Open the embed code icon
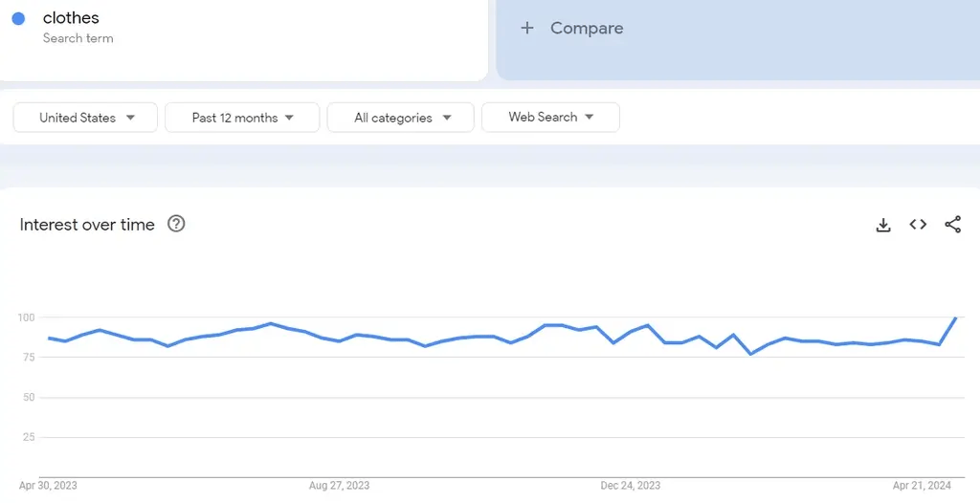Screen dimensions: 980x503 pos(918,225)
